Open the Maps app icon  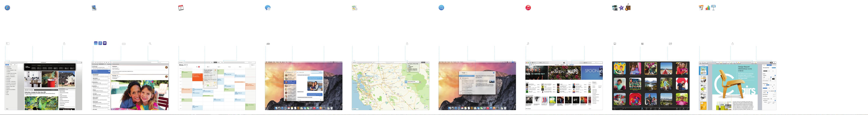pos(354,7)
